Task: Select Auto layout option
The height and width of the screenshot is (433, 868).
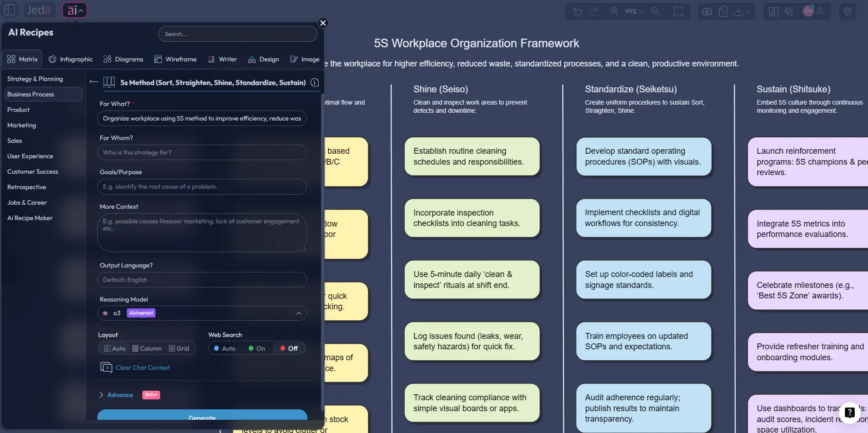Action: tap(115, 348)
